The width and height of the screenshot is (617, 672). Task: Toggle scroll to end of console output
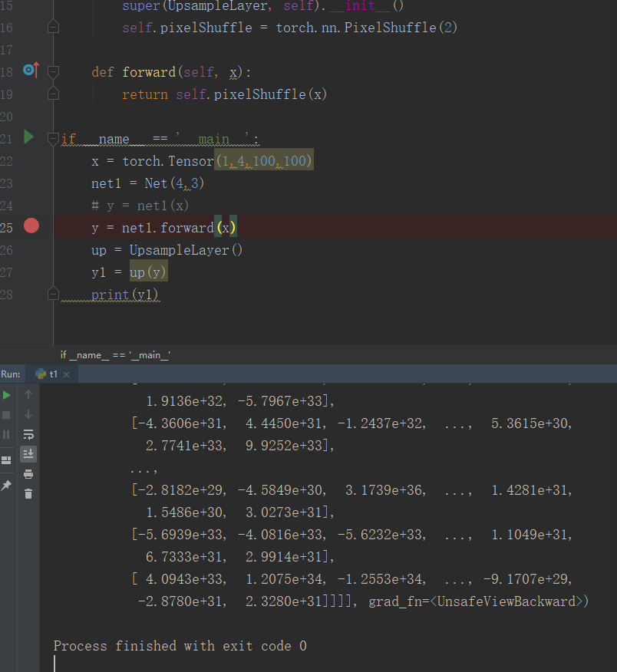tap(28, 454)
